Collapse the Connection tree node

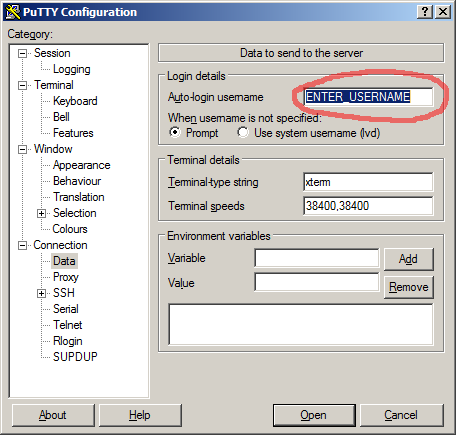(22, 245)
